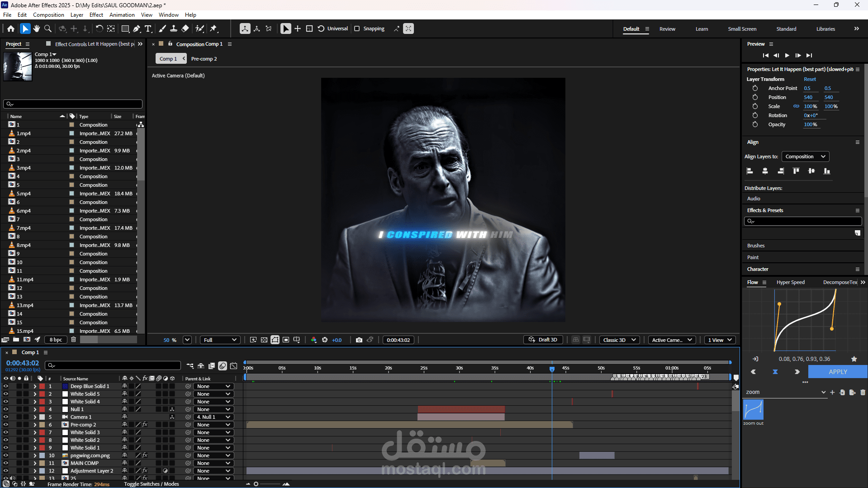
Task: Reset the Layer Transform values
Action: click(810, 79)
